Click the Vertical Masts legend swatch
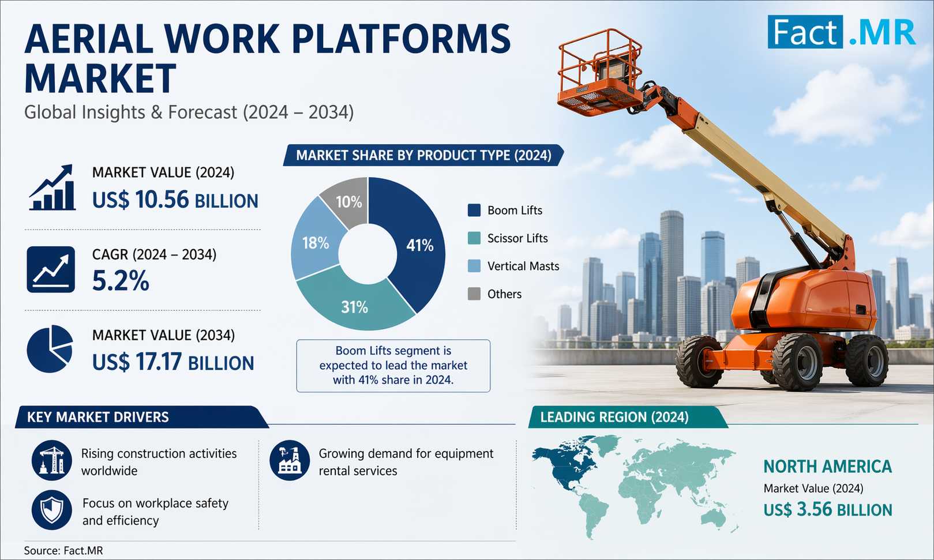Screen dimensions: 934x560 [474, 266]
